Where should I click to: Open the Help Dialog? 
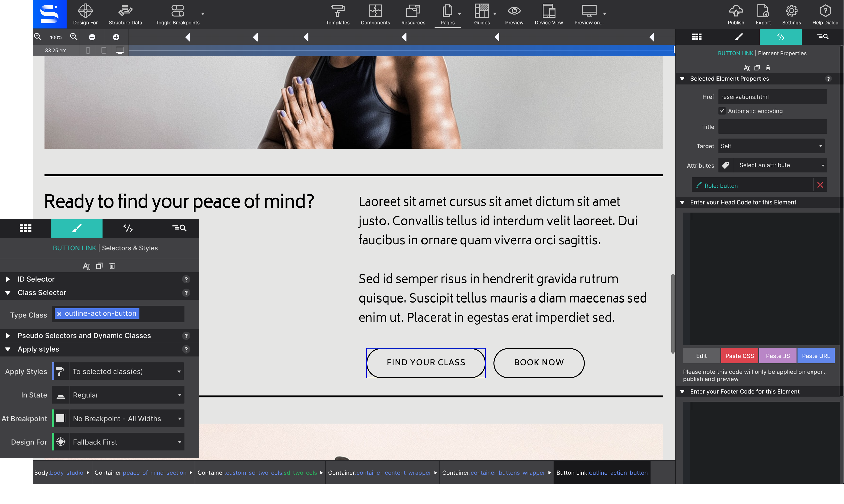(825, 14)
